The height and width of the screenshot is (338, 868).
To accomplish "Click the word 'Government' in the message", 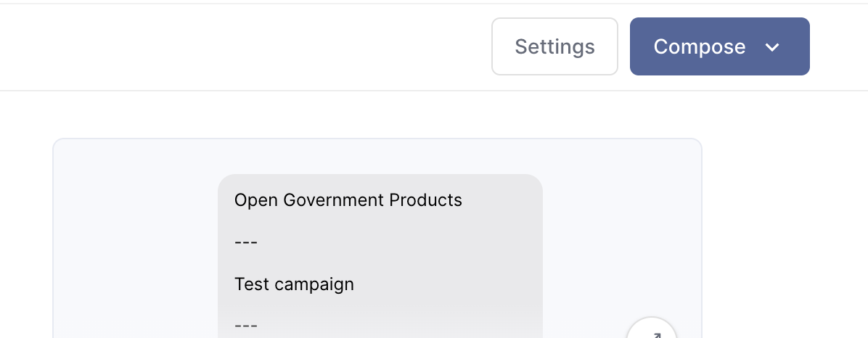I will (x=333, y=199).
